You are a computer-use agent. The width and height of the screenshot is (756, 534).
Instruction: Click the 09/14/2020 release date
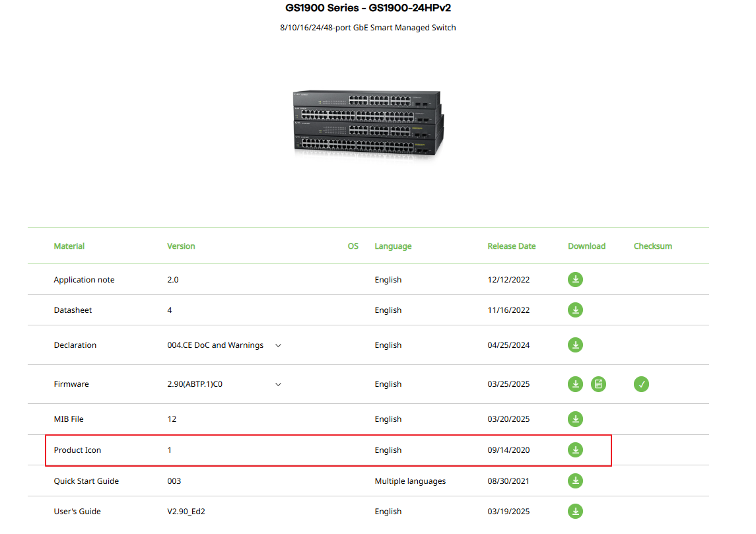point(508,450)
